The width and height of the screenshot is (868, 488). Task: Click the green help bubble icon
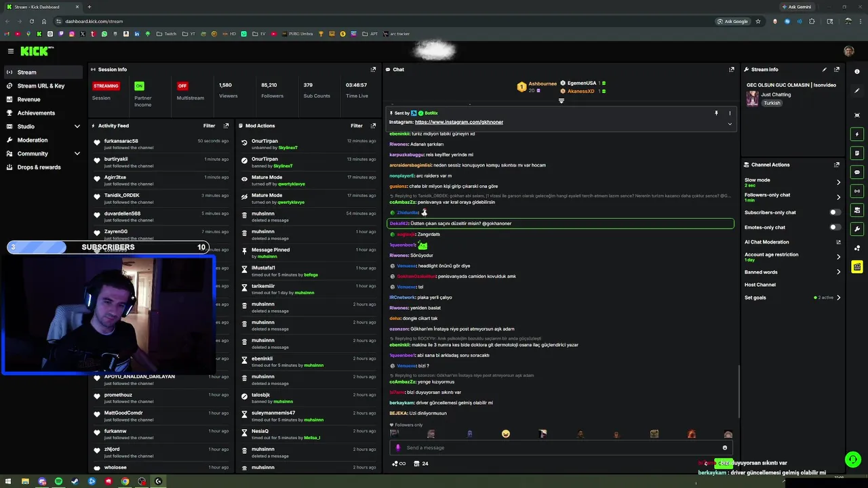click(853, 460)
